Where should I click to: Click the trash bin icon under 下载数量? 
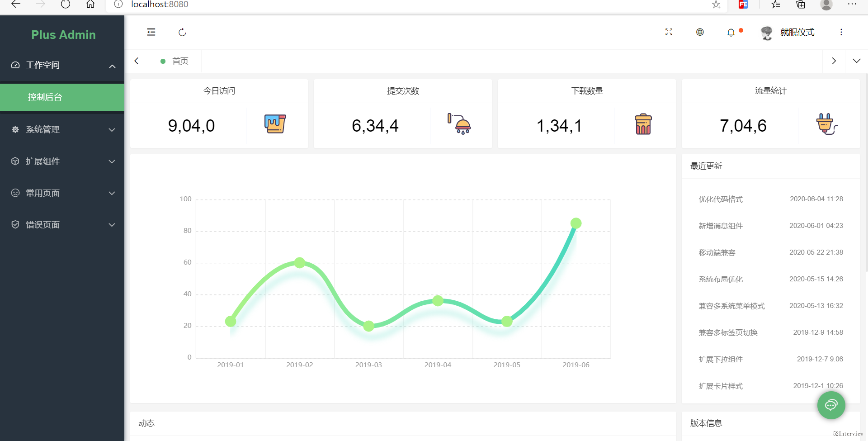point(643,124)
